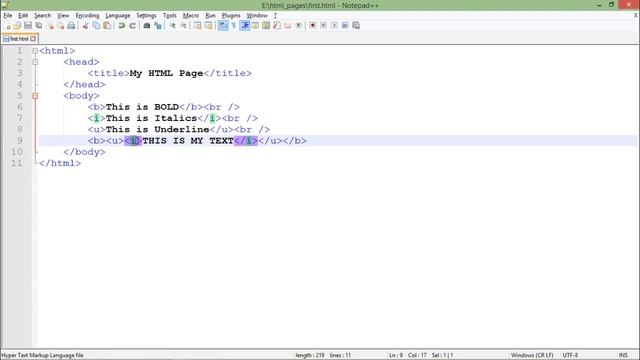Screen dimensions: 640x360
Task: Click the Zoom In toolbar icon
Action: (x=172, y=25)
